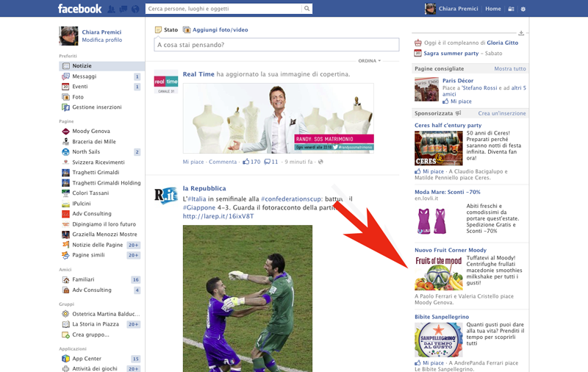Click the Foto sidebar icon
The width and height of the screenshot is (588, 372).
[65, 97]
